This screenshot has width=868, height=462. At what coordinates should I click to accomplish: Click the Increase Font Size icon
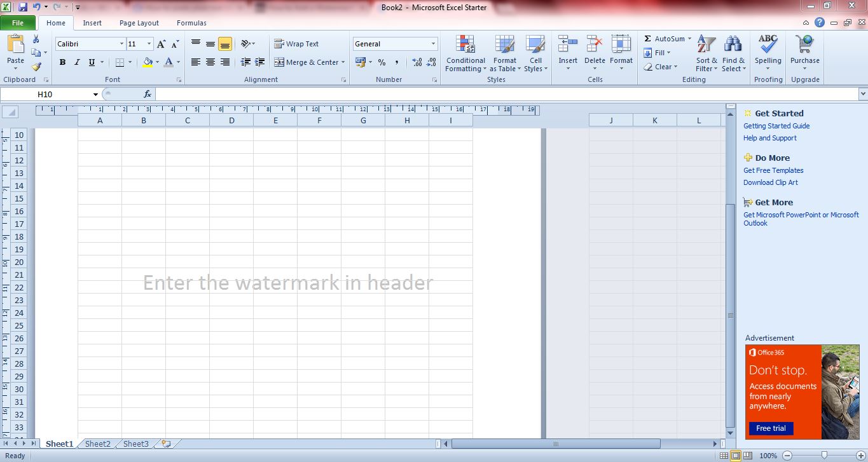tap(162, 44)
